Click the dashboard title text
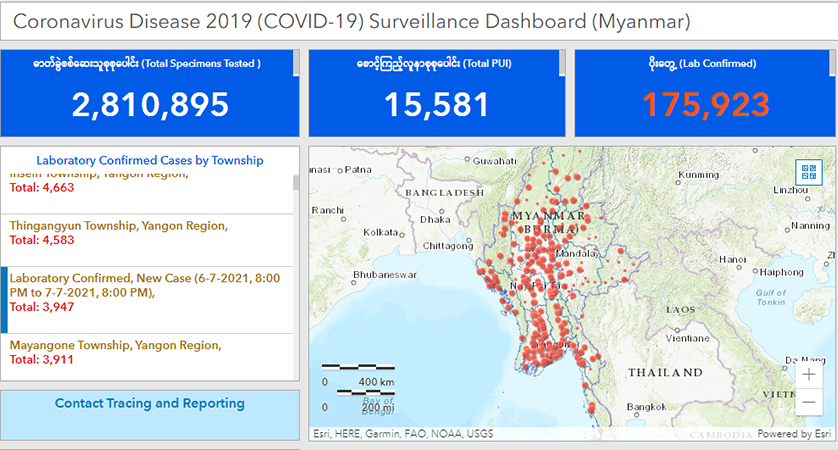The height and width of the screenshot is (450, 838). click(352, 21)
